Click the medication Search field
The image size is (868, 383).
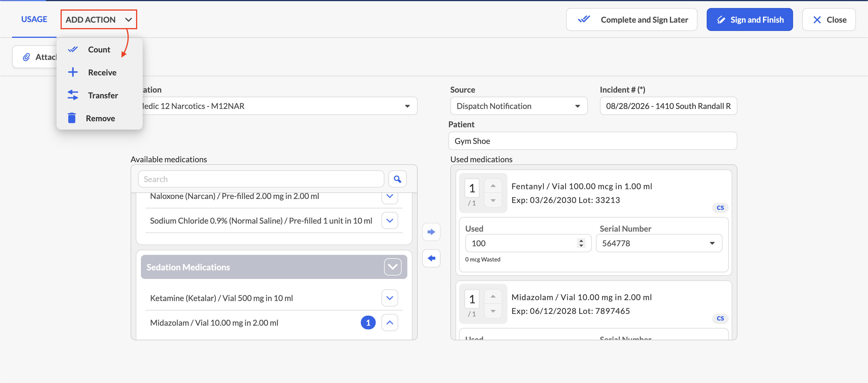pos(261,179)
